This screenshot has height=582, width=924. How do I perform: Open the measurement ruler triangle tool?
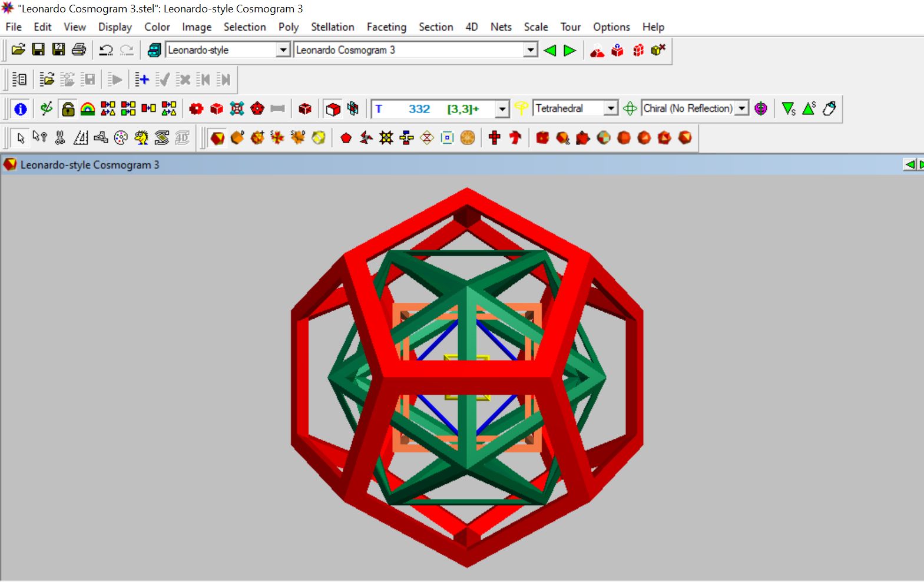click(81, 138)
